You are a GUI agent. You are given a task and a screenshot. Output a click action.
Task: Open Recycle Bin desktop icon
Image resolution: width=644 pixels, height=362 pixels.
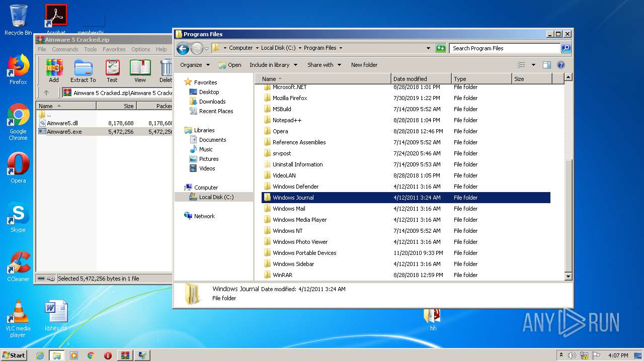pyautogui.click(x=18, y=20)
